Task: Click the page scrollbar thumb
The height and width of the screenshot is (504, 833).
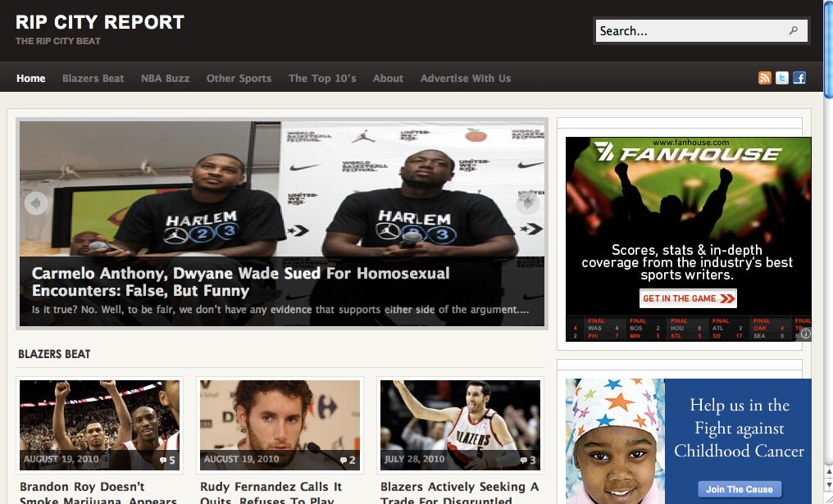Action: 828,49
